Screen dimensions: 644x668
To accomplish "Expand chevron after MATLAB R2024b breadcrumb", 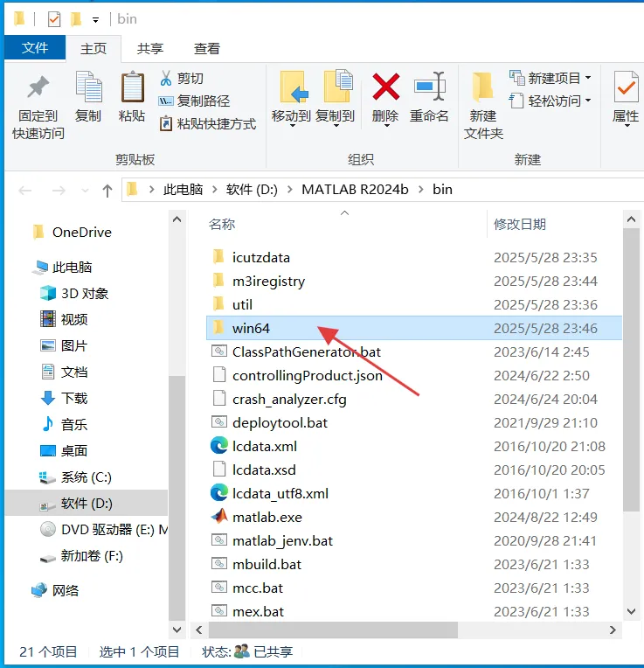I will pyautogui.click(x=421, y=190).
